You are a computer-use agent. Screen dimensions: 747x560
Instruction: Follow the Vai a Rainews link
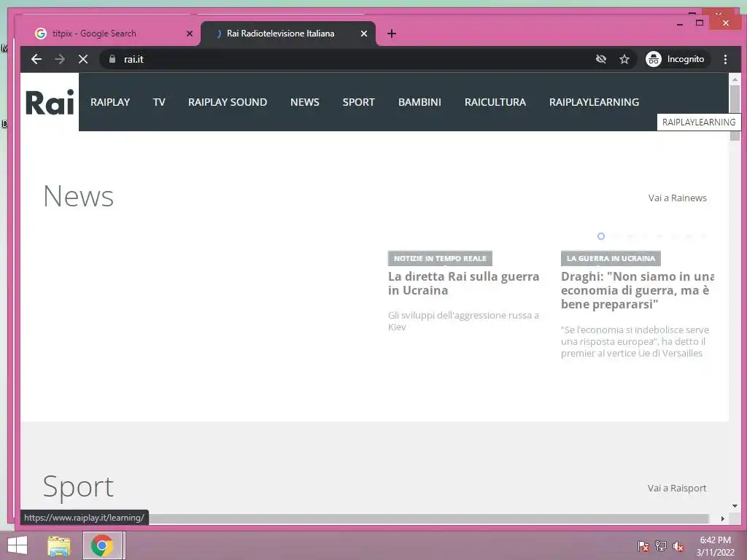[678, 198]
